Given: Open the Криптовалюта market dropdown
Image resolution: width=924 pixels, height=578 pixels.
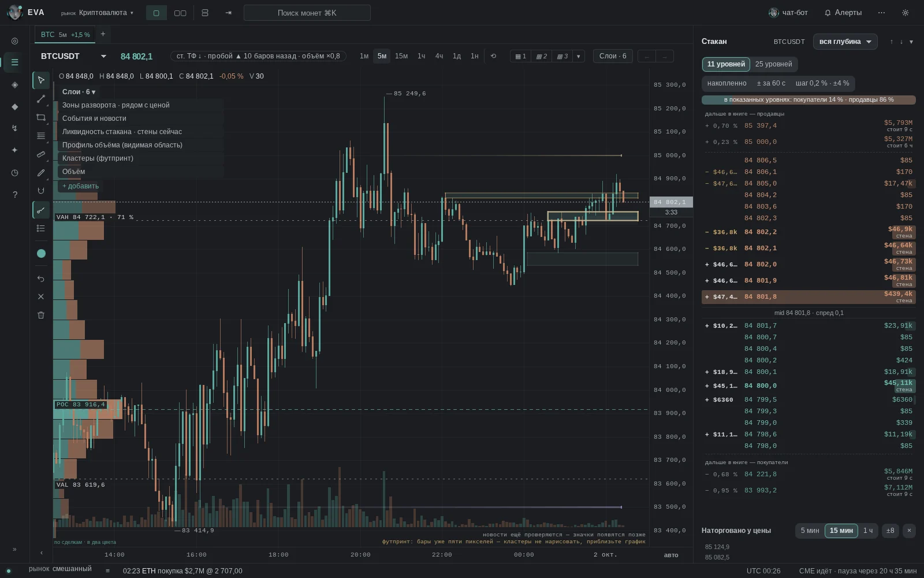Looking at the screenshot, I should click(97, 13).
